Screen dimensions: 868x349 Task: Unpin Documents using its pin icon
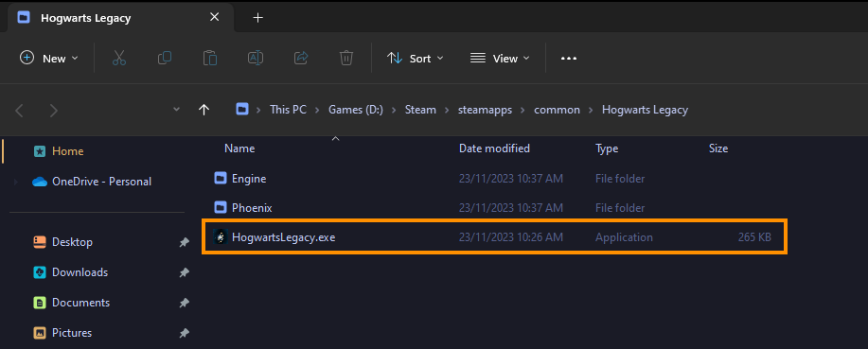(184, 303)
